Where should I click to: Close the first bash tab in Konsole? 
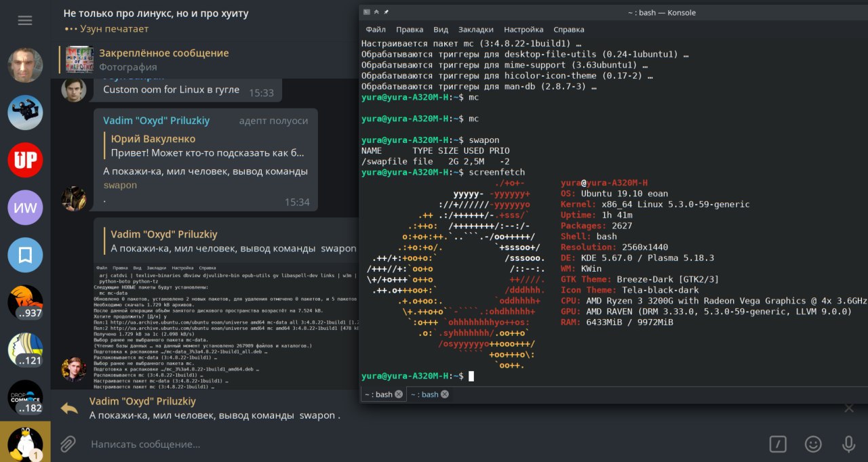pos(399,394)
